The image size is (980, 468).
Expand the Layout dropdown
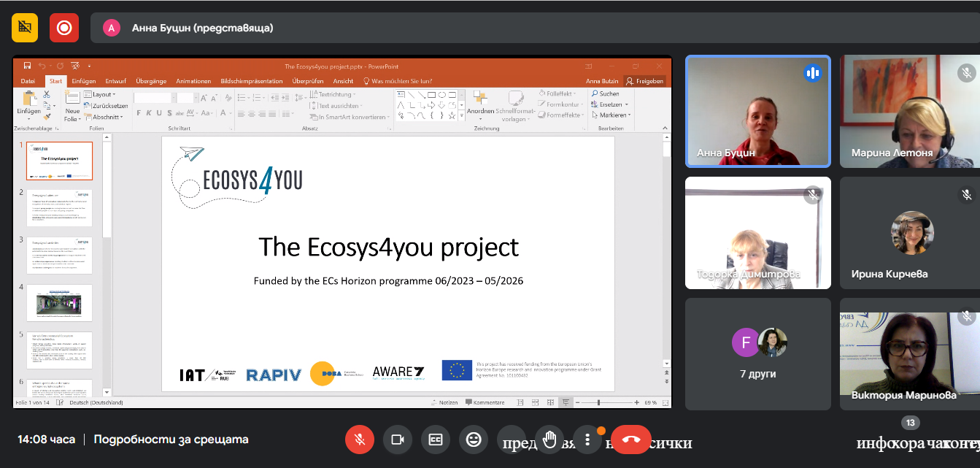100,95
